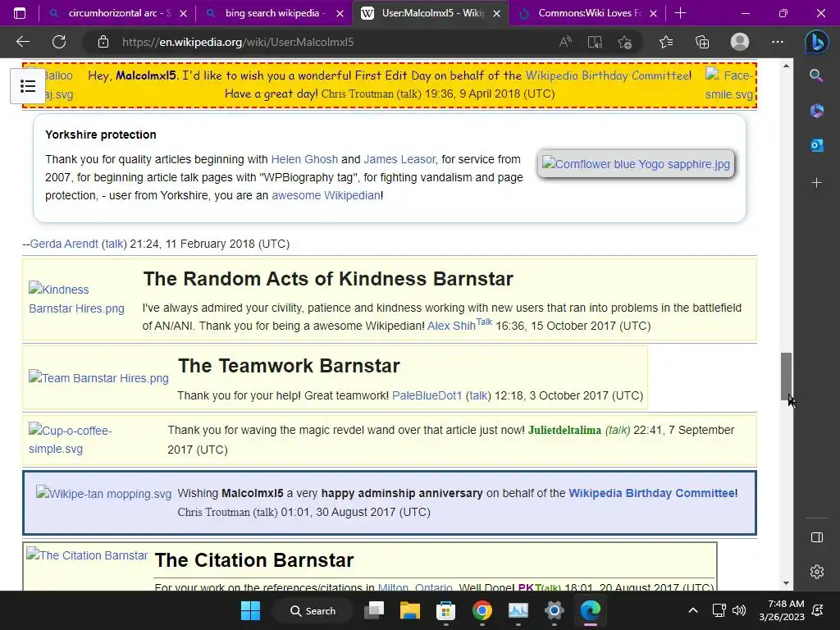
Task: Click the scrollbar down arrow
Action: pyautogui.click(x=786, y=583)
